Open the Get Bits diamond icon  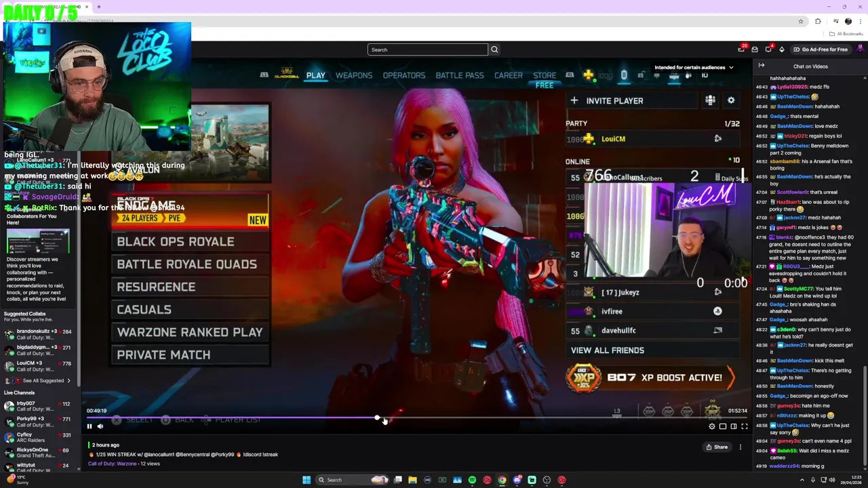click(781, 49)
